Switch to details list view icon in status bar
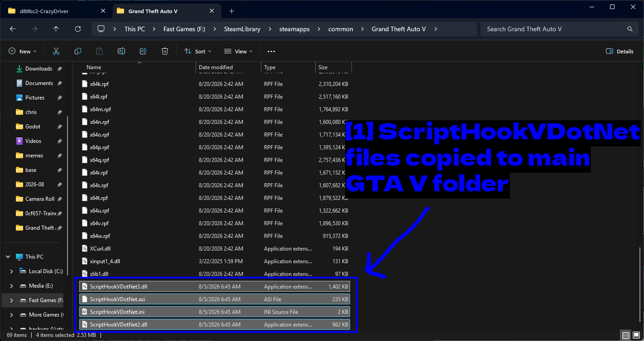Image resolution: width=644 pixels, height=341 pixels. coord(625,335)
